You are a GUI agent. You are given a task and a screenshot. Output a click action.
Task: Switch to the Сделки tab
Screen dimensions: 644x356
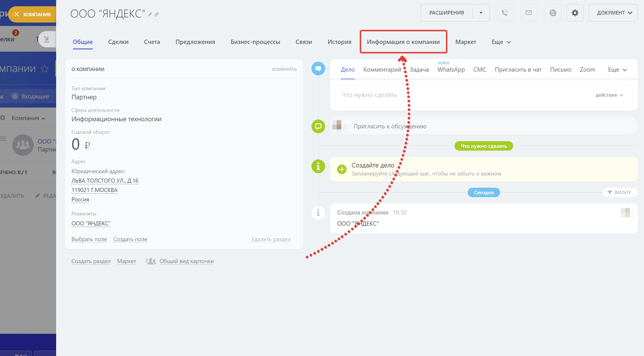[x=118, y=42]
